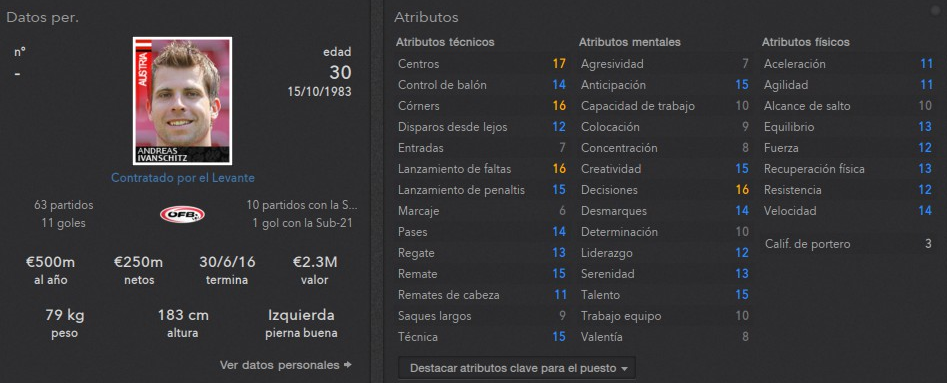The width and height of the screenshot is (947, 383).
Task: Click the Atributos mentales column header
Action: point(630,42)
